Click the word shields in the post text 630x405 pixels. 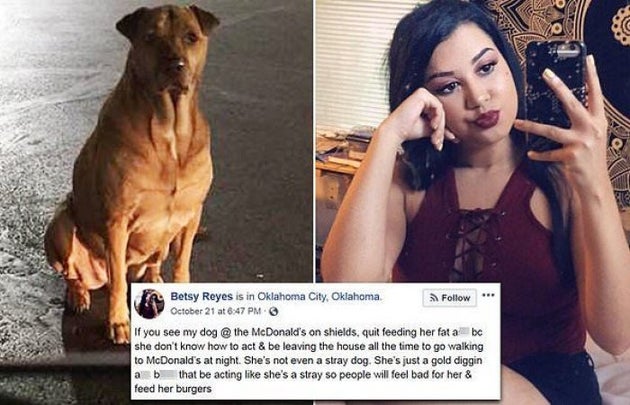point(343,332)
